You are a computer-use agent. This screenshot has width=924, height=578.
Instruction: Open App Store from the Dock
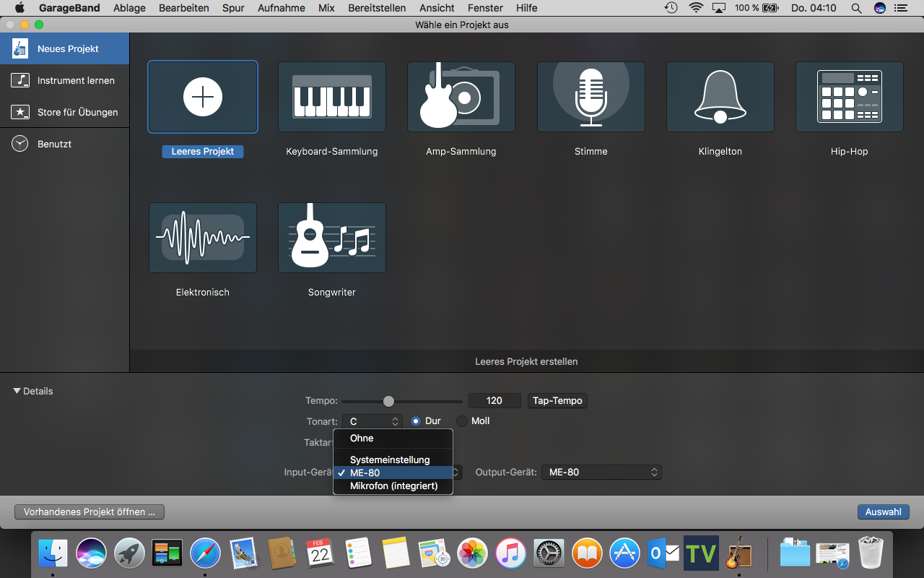624,553
